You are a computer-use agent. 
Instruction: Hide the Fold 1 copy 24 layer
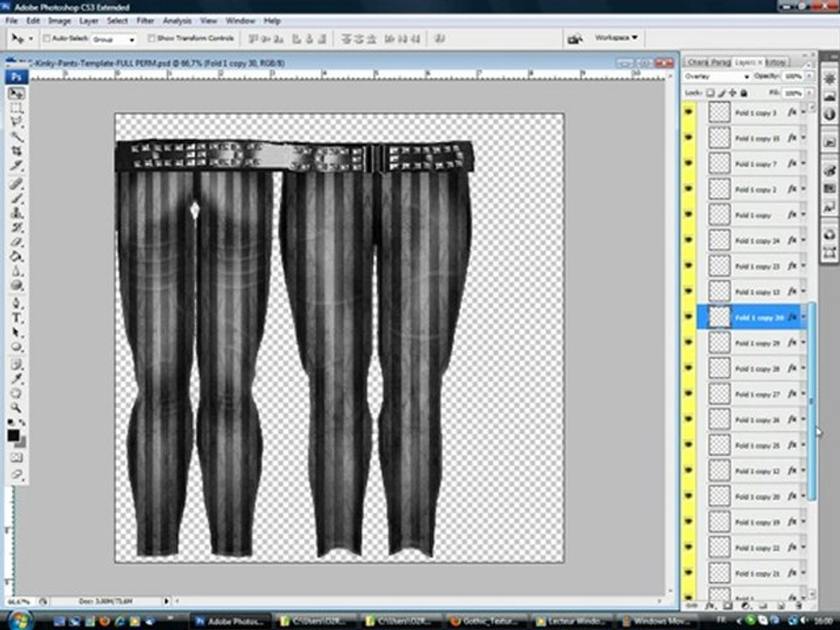tap(689, 240)
